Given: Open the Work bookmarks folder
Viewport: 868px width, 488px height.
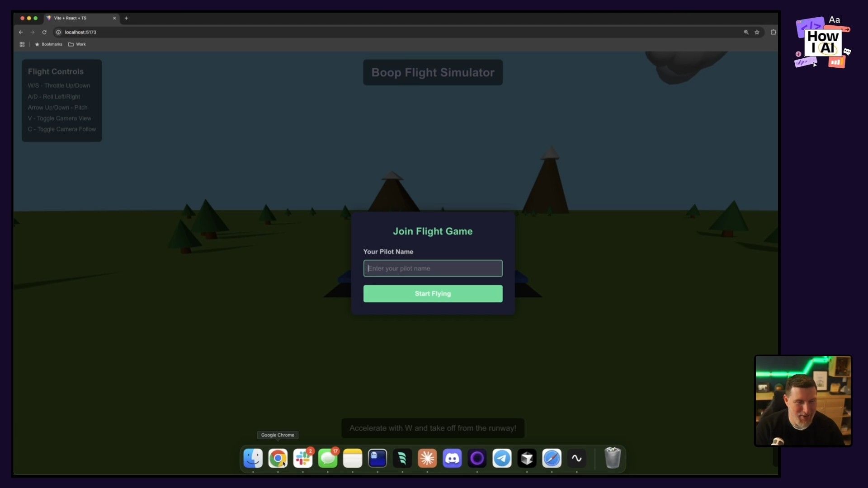Looking at the screenshot, I should [77, 44].
